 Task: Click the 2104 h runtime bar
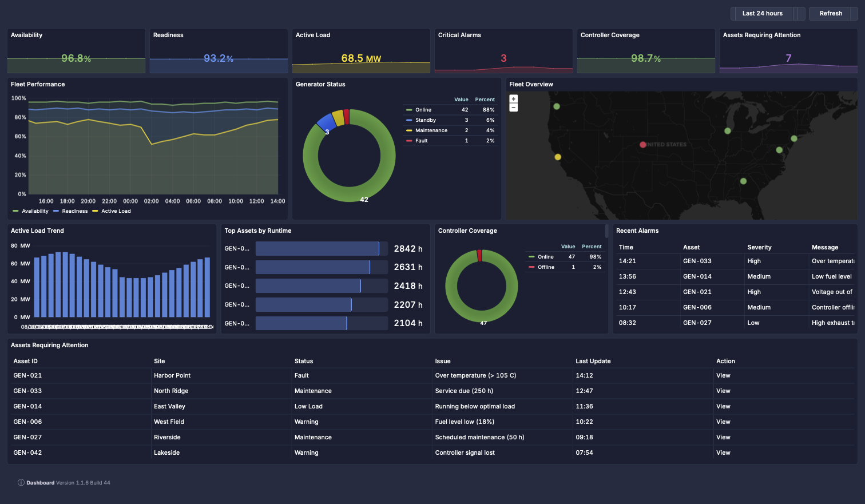click(301, 323)
